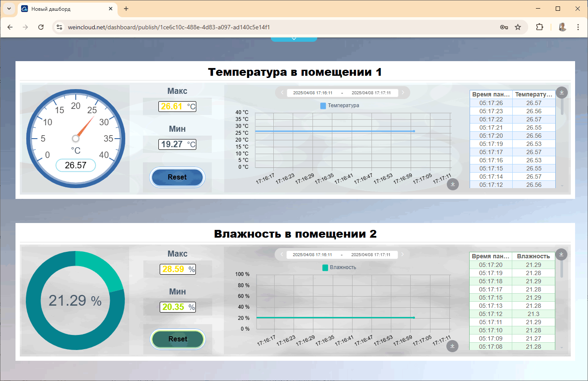Bookmark this page with the star icon
588x381 pixels.
518,27
